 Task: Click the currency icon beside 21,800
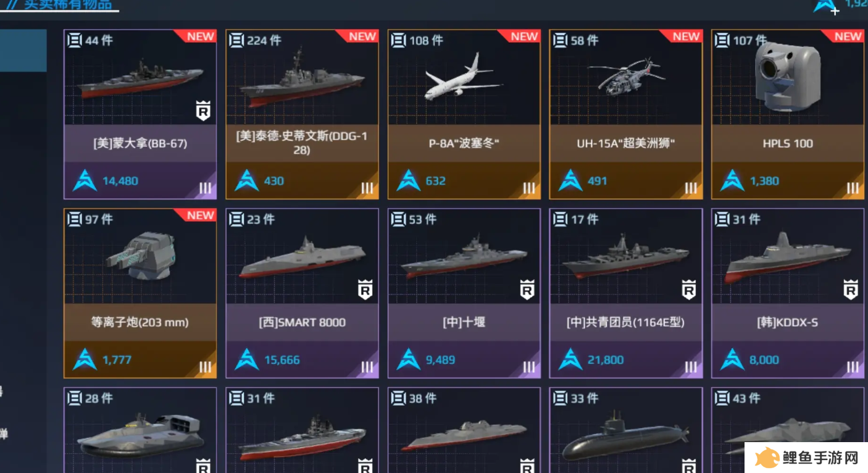[570, 359]
